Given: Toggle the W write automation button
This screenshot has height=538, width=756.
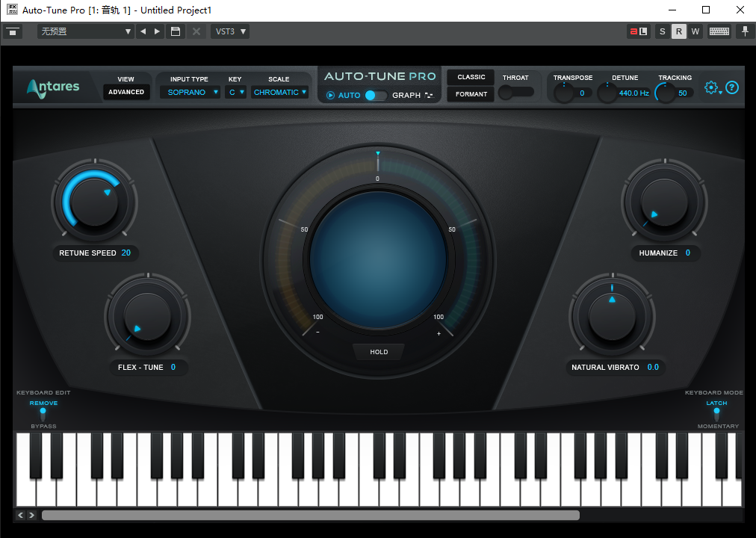Looking at the screenshot, I should (695, 31).
